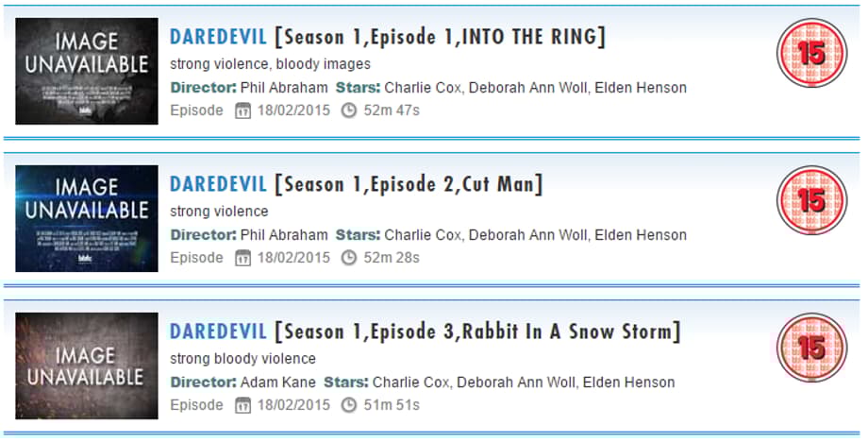Click the 18/02/2015 date in Episode 2 row
This screenshot has width=868, height=442.
pyautogui.click(x=292, y=258)
